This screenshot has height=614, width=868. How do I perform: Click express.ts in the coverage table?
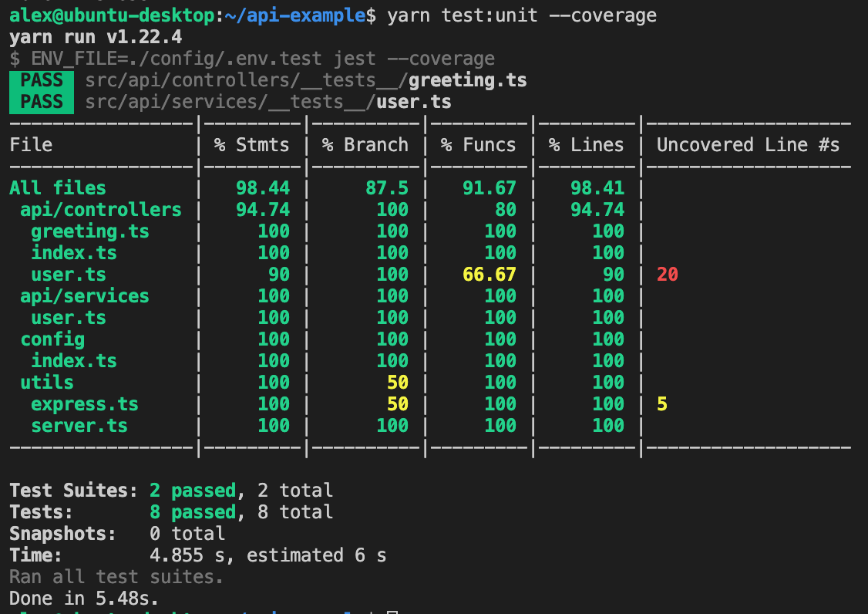[85, 404]
